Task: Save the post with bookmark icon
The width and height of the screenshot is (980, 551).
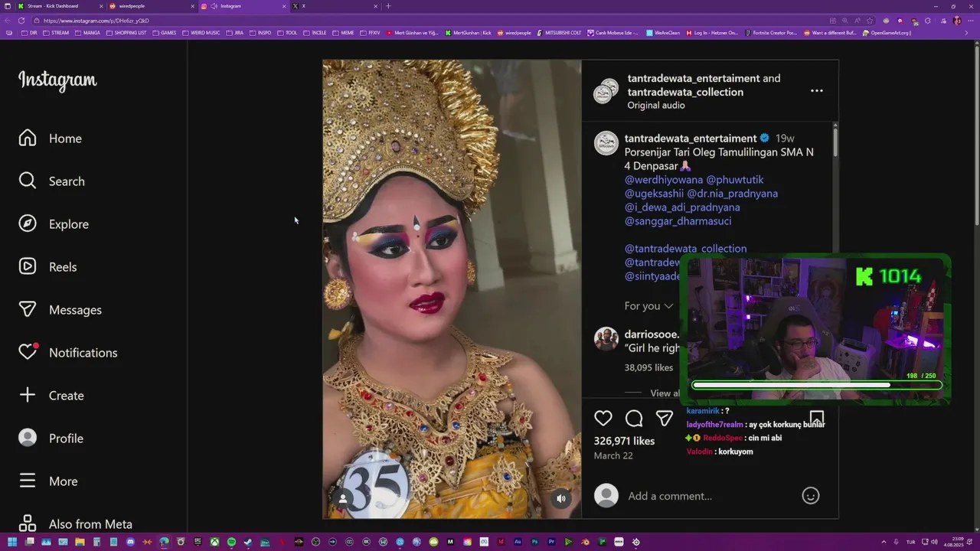Action: coord(817,419)
